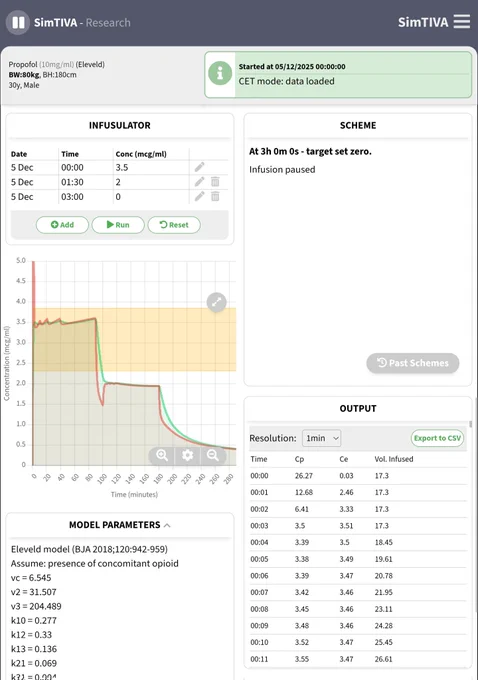Click the SimTIVA - Research title
The width and height of the screenshot is (478, 680).
pyautogui.click(x=82, y=23)
